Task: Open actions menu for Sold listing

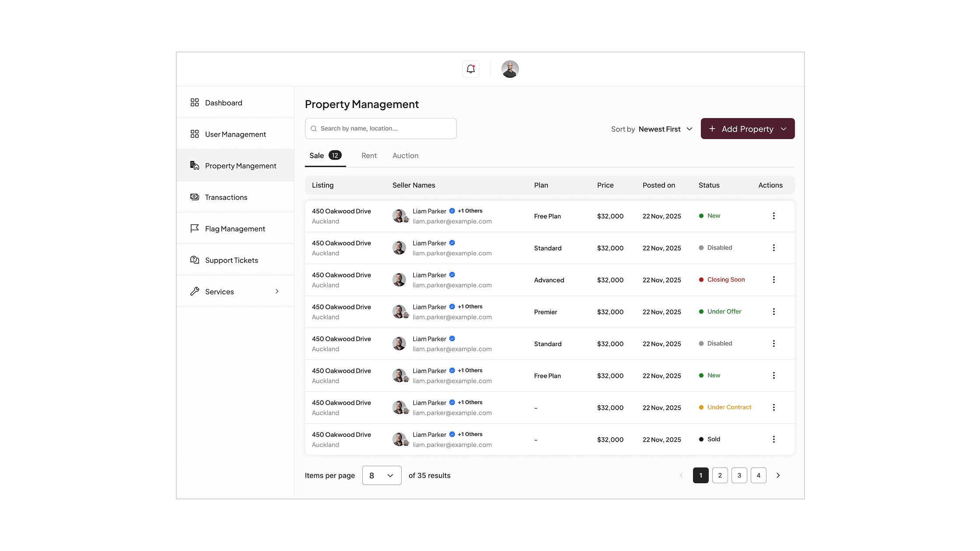Action: click(x=773, y=439)
